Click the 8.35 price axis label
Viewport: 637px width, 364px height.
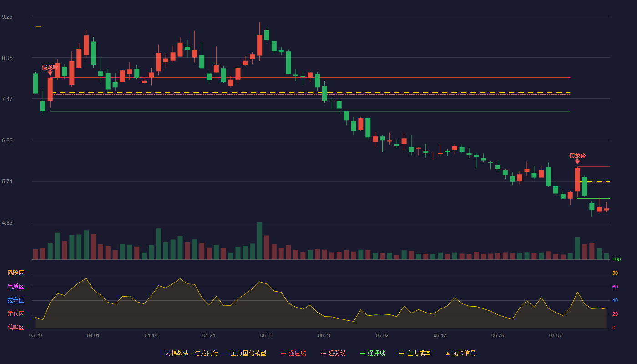[7, 58]
